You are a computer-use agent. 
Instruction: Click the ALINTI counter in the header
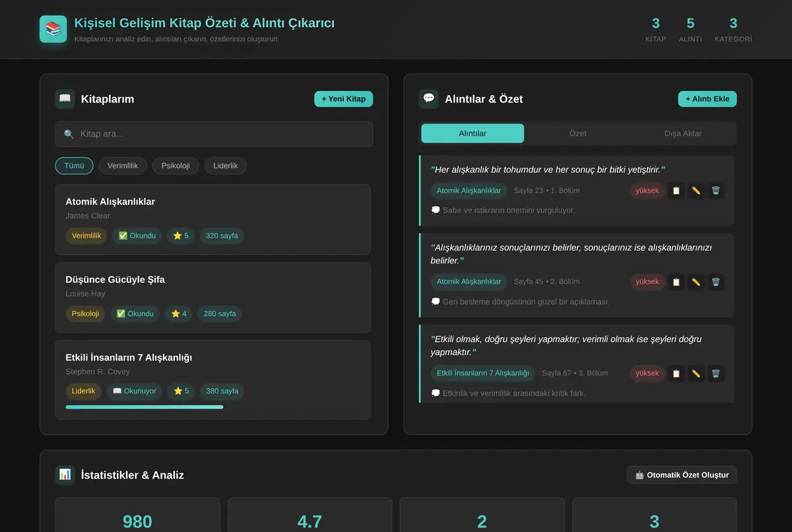click(690, 29)
